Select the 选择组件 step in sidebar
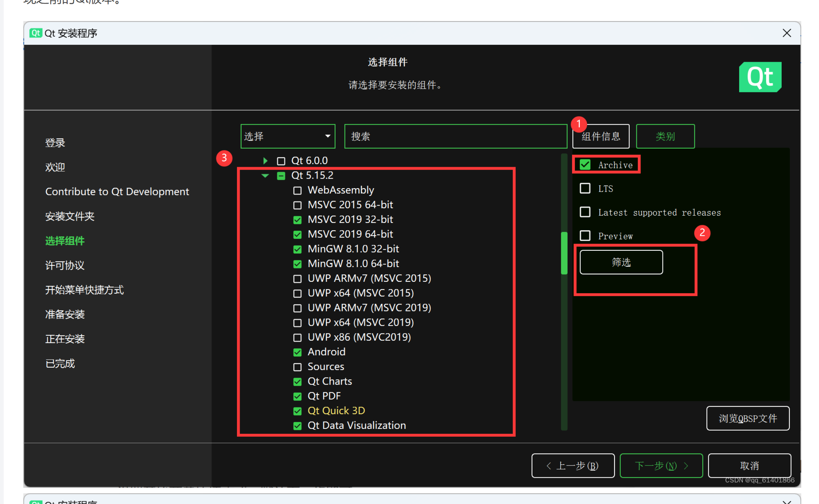This screenshot has width=819, height=504. pos(65,241)
